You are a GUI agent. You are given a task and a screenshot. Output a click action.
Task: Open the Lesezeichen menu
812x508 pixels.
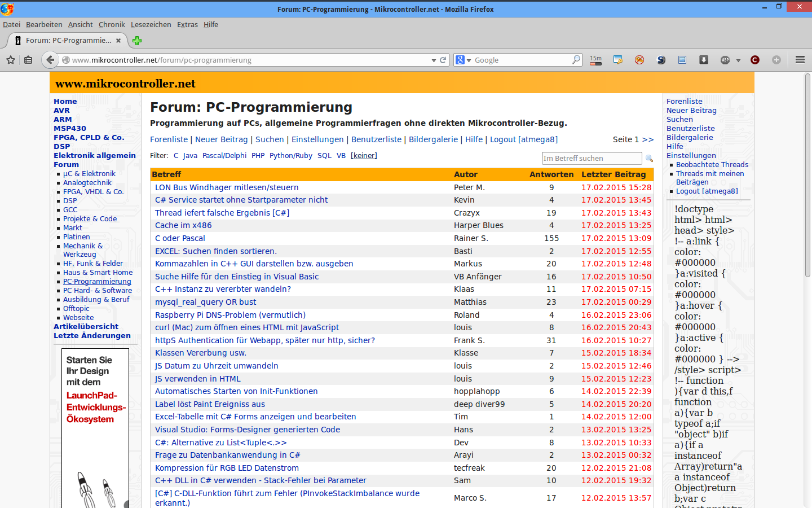pos(151,24)
